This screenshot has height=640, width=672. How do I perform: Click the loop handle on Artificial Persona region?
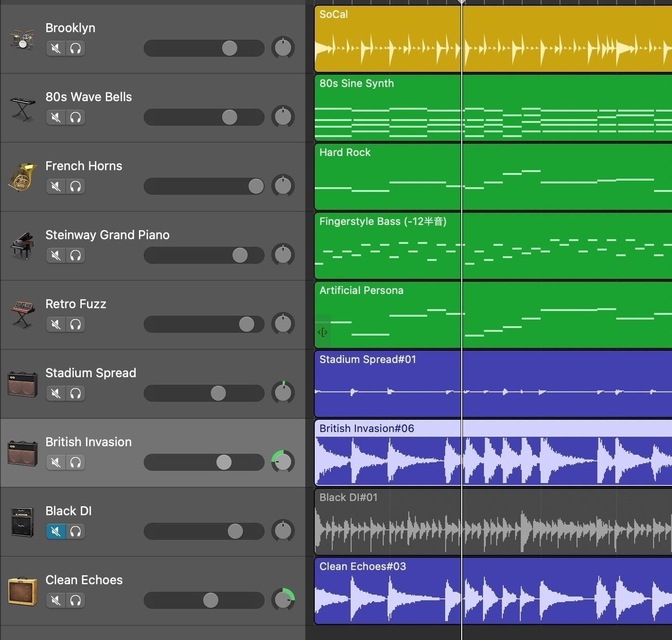(x=323, y=332)
